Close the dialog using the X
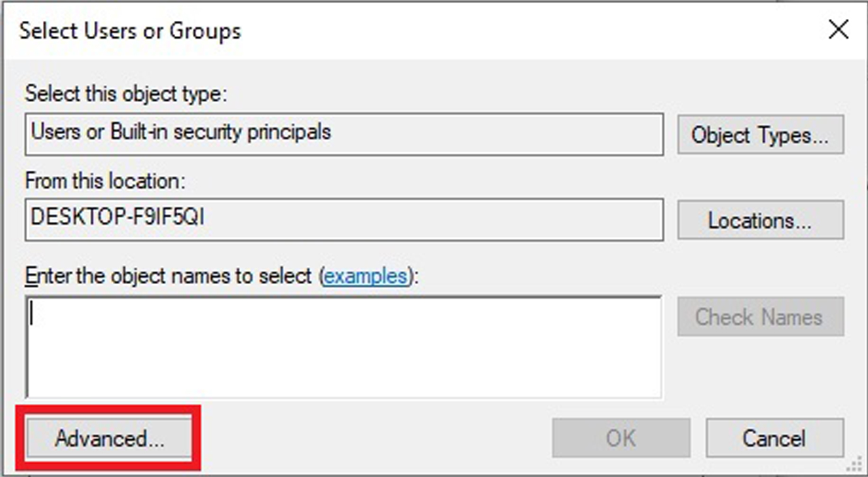The height and width of the screenshot is (477, 868). [838, 30]
